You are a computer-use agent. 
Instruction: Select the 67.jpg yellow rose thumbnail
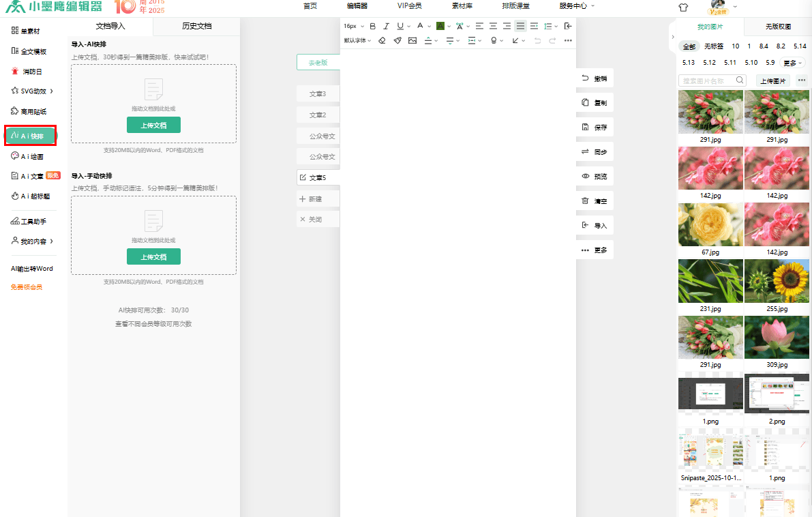point(710,224)
